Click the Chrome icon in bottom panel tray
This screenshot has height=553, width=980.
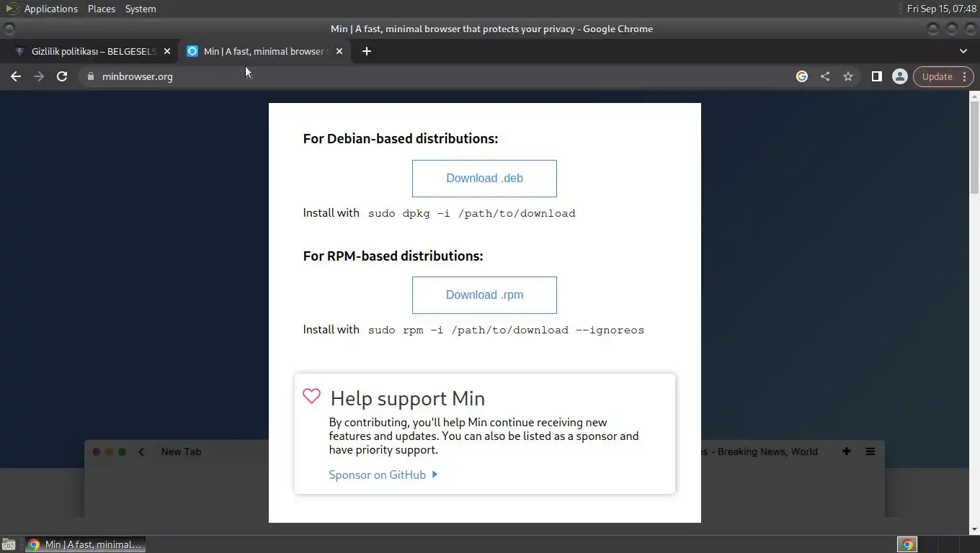tap(907, 544)
